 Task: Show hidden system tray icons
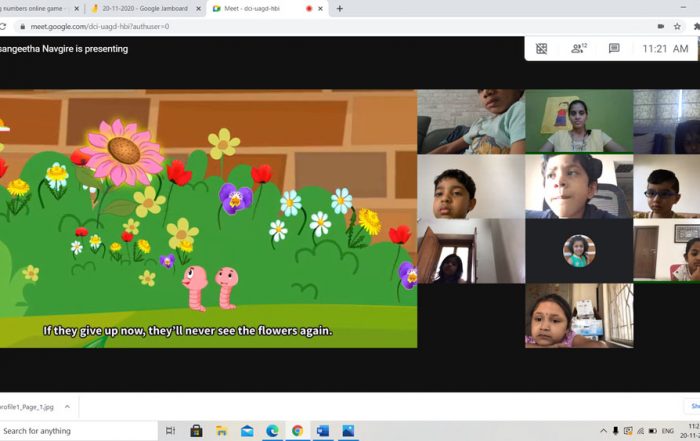tap(603, 431)
